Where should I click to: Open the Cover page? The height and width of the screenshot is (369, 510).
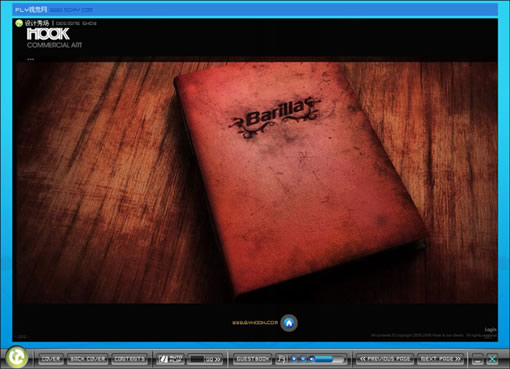tap(51, 359)
